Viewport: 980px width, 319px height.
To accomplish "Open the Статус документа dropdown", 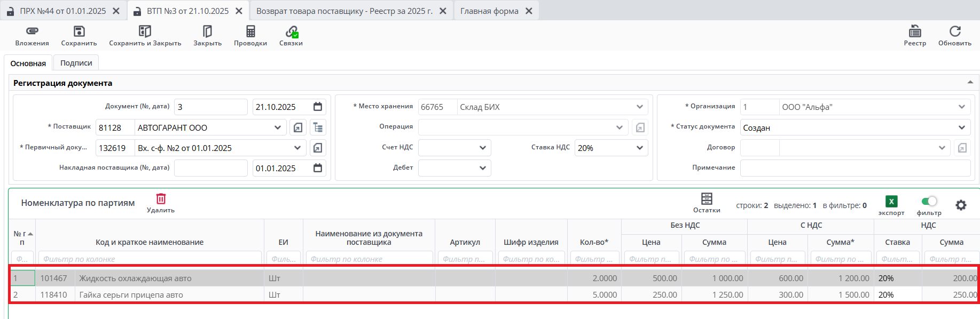I will tap(961, 127).
